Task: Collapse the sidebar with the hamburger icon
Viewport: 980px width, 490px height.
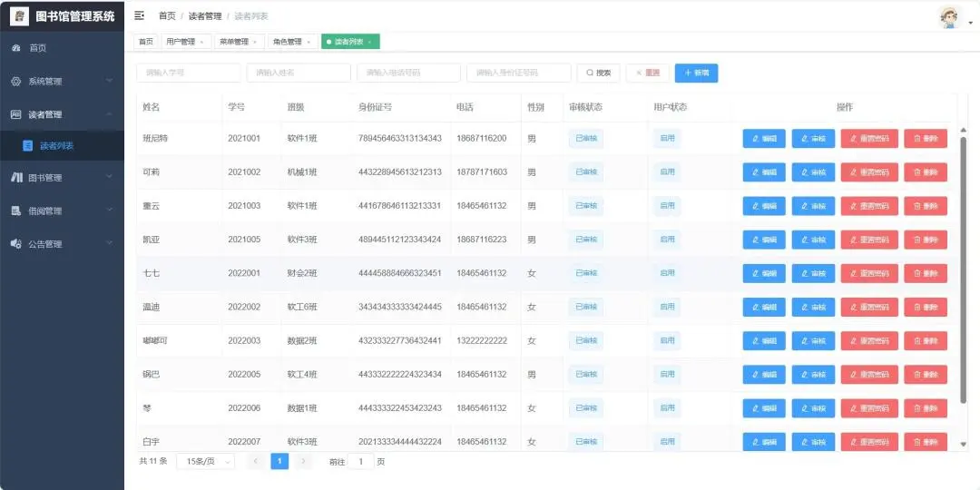Action: click(140, 15)
